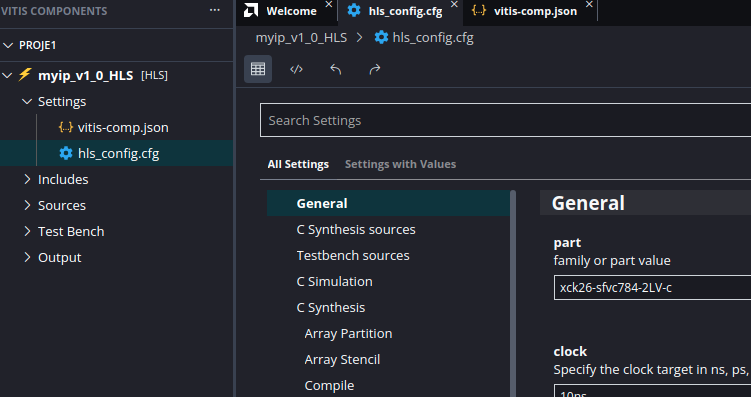This screenshot has width=751, height=397.
Task: Click the gear icon in the breadcrumb
Action: point(381,37)
